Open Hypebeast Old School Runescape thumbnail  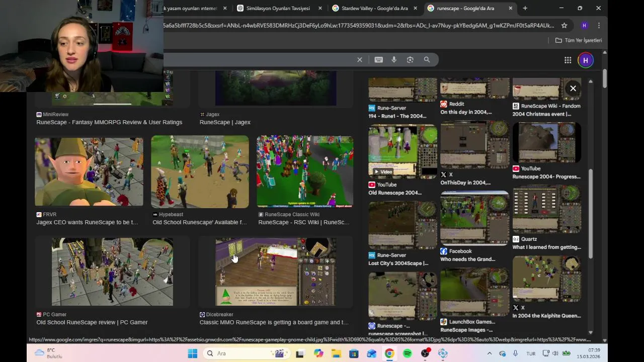[x=200, y=171]
